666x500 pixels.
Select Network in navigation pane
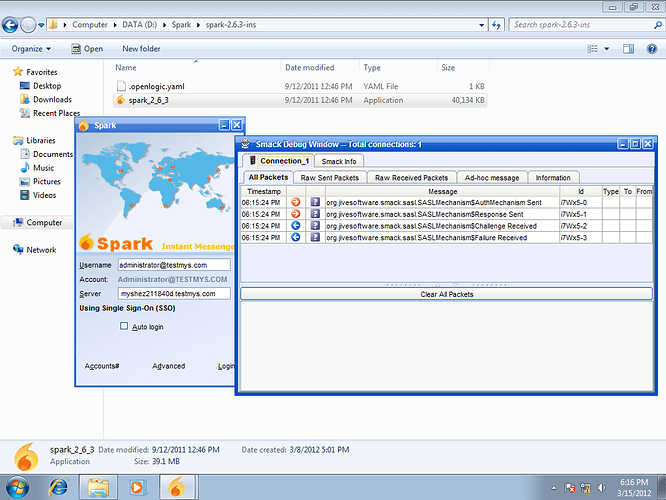[34, 250]
